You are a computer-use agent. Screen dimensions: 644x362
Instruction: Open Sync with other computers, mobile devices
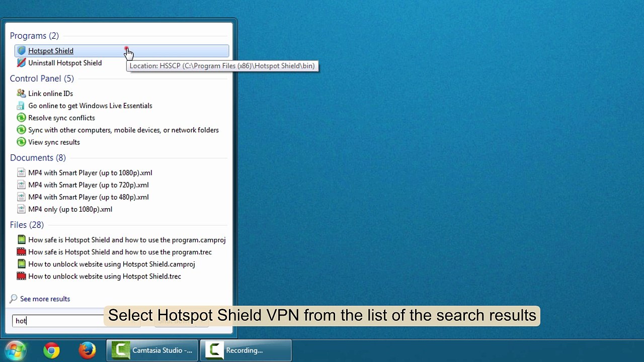123,130
